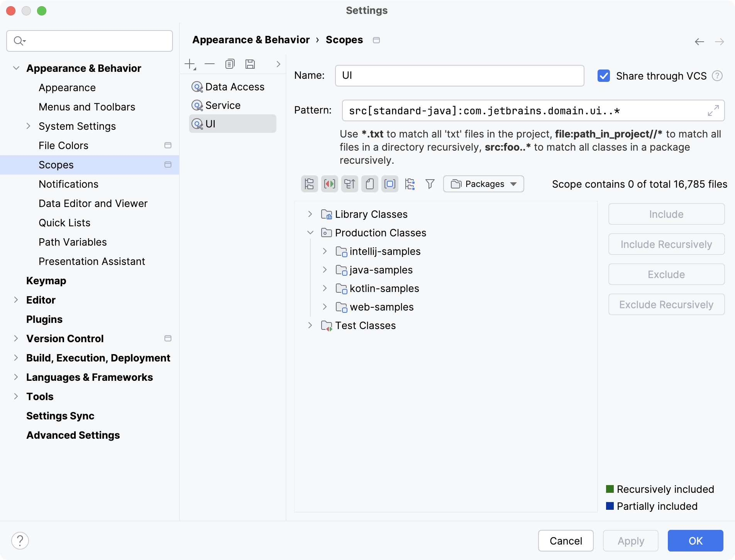The image size is (735, 560).
Task: Select Keymap in the settings sidebar
Action: click(x=46, y=281)
